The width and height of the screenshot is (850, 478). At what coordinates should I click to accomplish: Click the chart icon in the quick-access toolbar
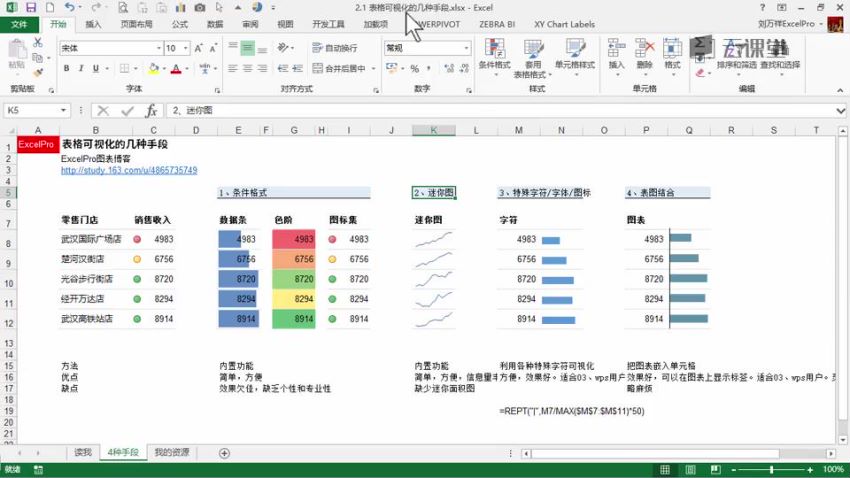pyautogui.click(x=181, y=7)
